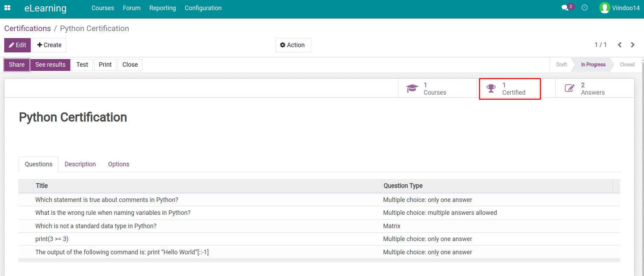The image size is (644, 276).
Task: Click the Edit button
Action: (17, 45)
